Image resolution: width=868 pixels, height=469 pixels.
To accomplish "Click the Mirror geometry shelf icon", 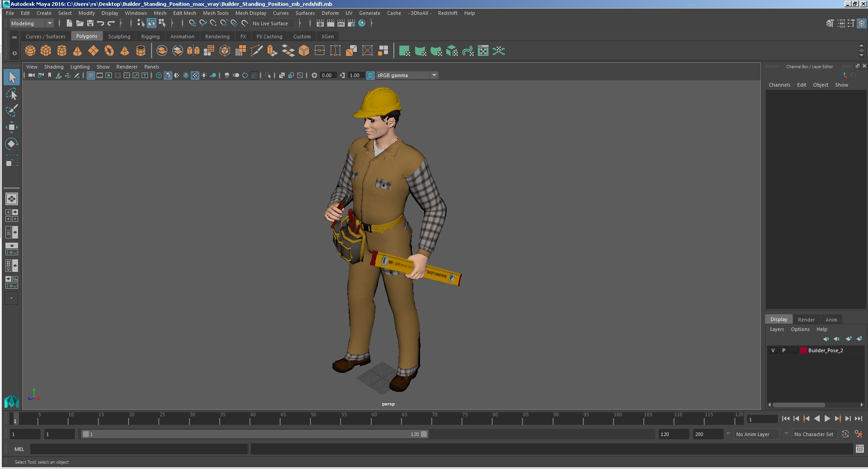I will [194, 51].
